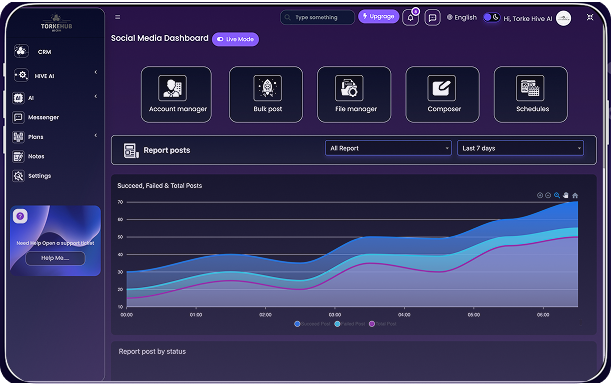This screenshot has width=611, height=385.
Task: Open the Account manager card
Action: coord(177,94)
